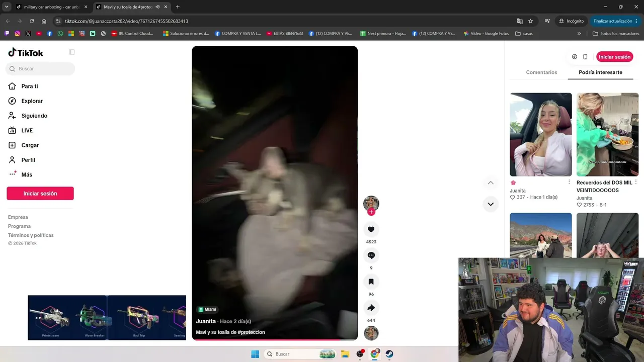Click top-right Iniciar sesión button

[x=614, y=57]
